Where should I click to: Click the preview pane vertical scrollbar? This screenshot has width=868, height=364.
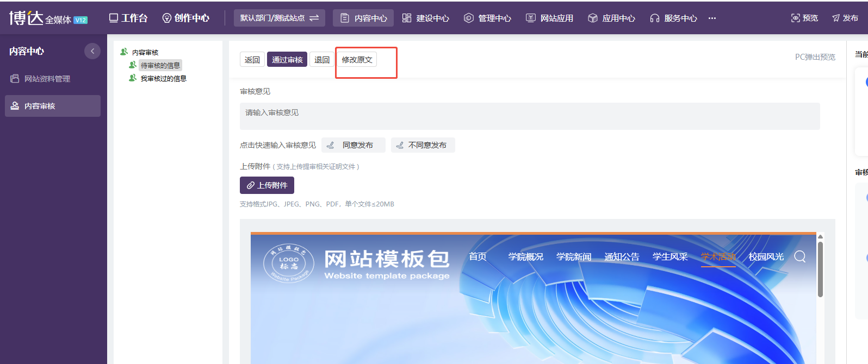coord(820,269)
